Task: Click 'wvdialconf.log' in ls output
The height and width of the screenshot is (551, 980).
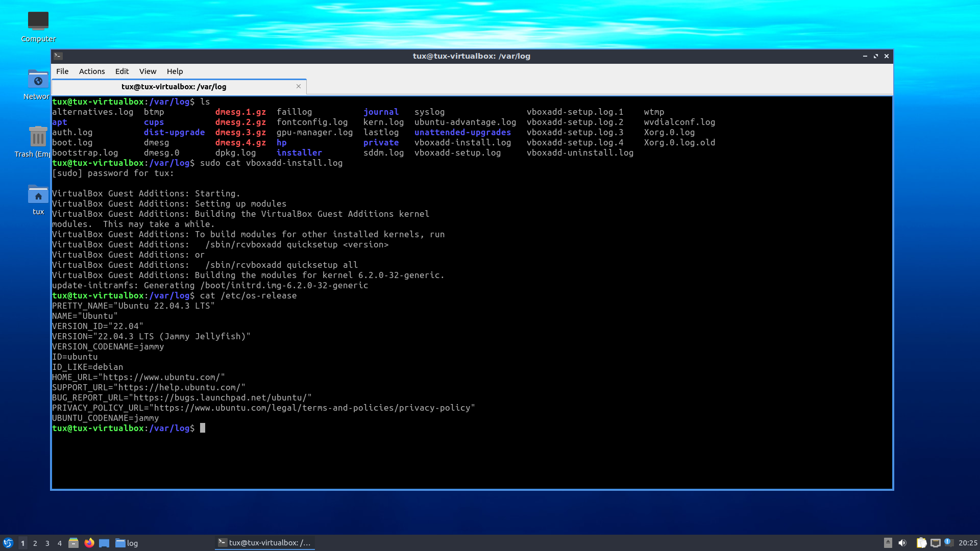Action: [679, 122]
